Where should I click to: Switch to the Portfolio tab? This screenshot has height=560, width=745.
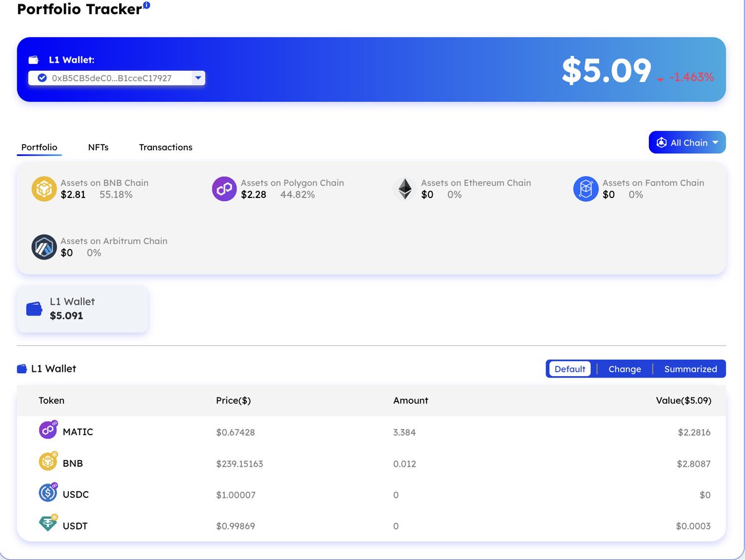click(x=39, y=147)
